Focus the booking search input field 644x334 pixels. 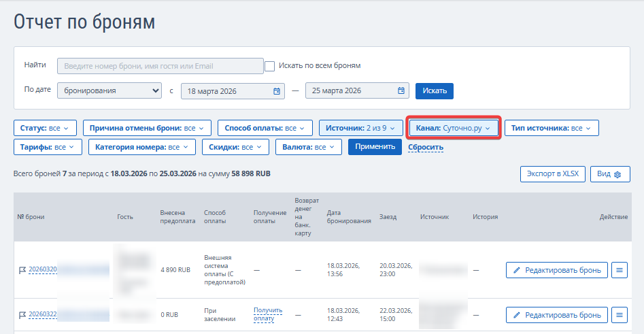coord(160,66)
